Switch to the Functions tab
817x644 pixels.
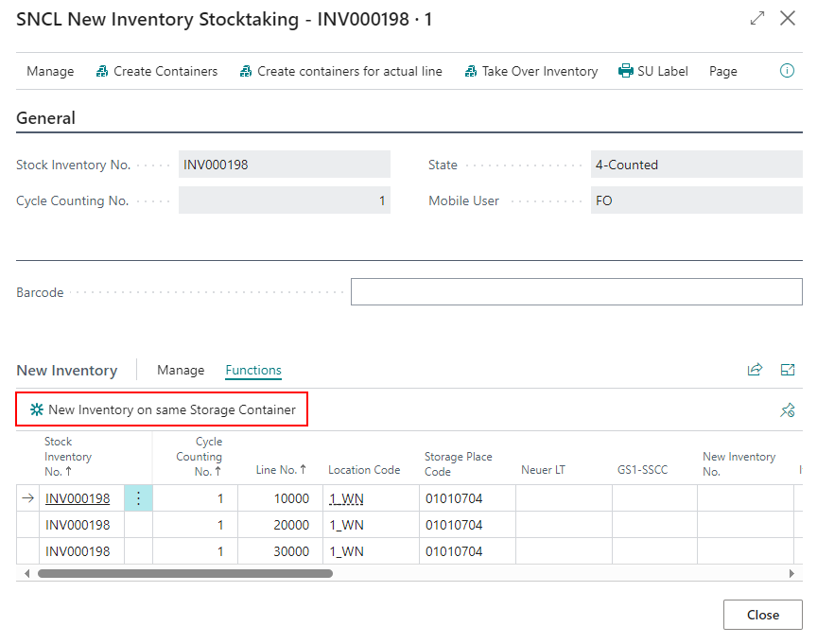pos(253,370)
